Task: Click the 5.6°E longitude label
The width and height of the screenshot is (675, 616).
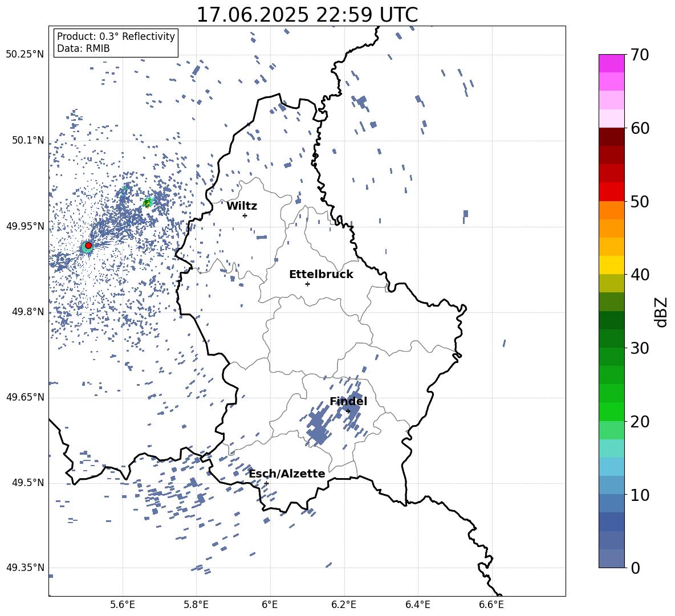Action: [x=123, y=605]
